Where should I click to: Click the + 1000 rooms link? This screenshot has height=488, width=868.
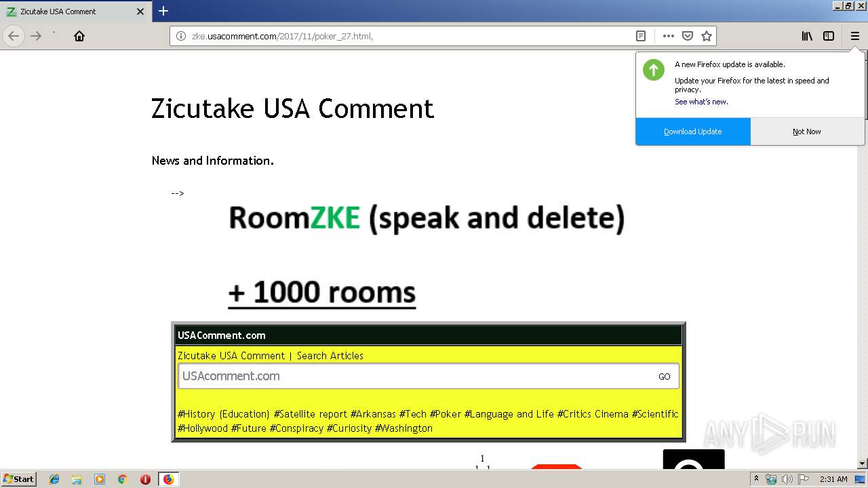tap(322, 293)
